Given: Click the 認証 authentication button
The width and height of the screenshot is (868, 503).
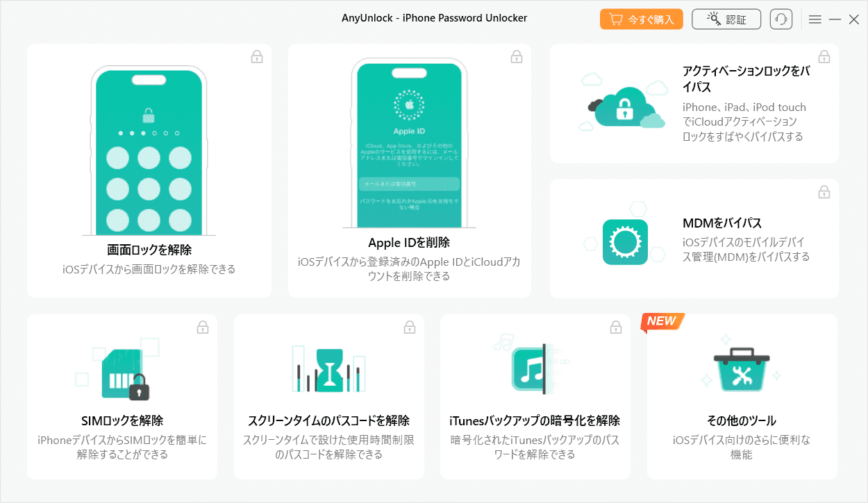Looking at the screenshot, I should (x=726, y=19).
